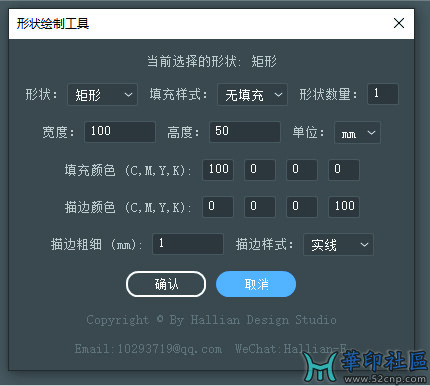Click the 形状绘制工具 title text
Screen dimensions: 430x386
[53, 24]
